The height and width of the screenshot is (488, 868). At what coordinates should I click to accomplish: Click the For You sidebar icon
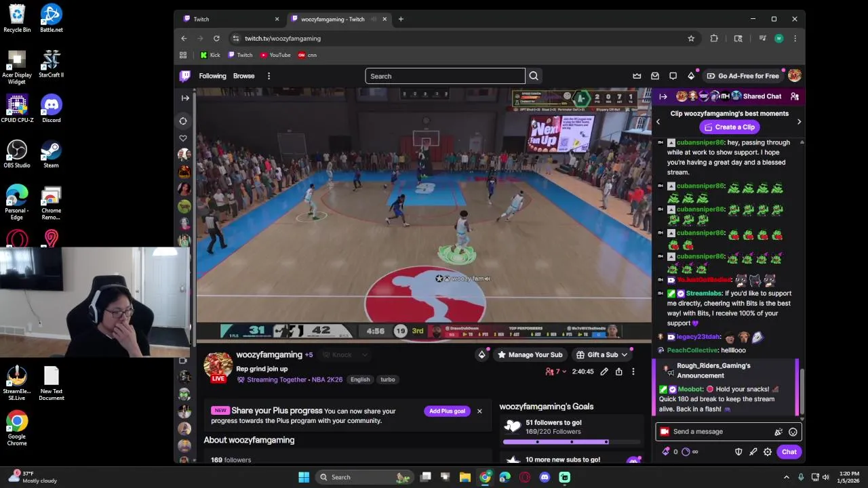183,121
